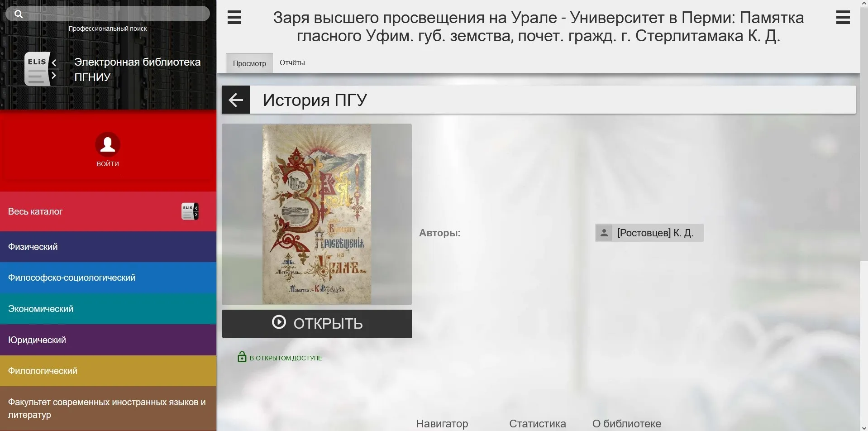The image size is (868, 431).
Task: Click the ELiS library logo icon
Action: 41,69
